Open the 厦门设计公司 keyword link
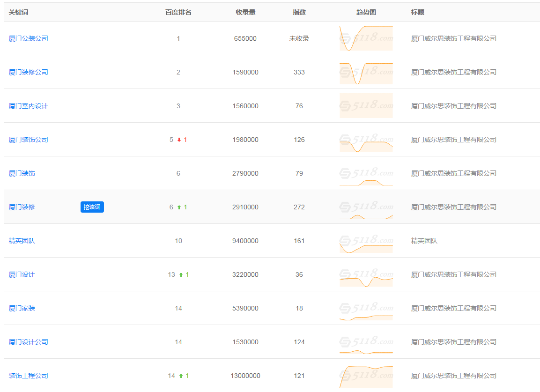This screenshot has height=392, width=540. [28, 342]
